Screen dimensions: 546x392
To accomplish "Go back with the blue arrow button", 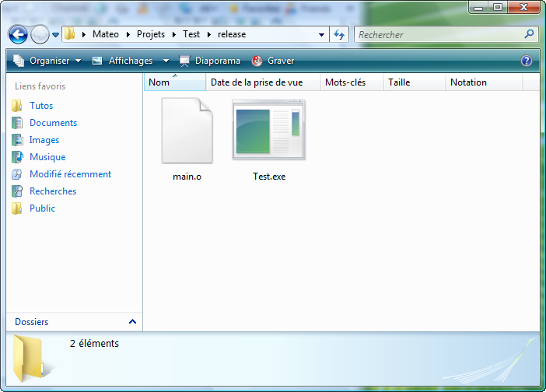I will (x=18, y=34).
